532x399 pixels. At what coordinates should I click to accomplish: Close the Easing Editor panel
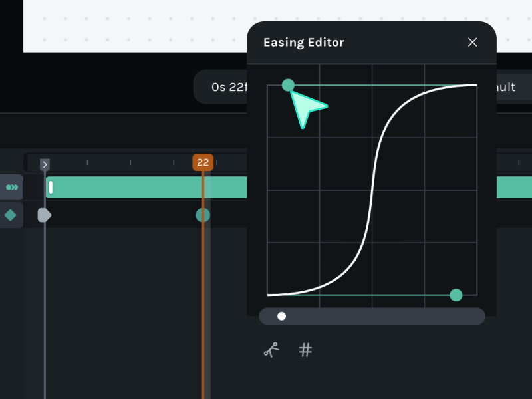pos(473,42)
